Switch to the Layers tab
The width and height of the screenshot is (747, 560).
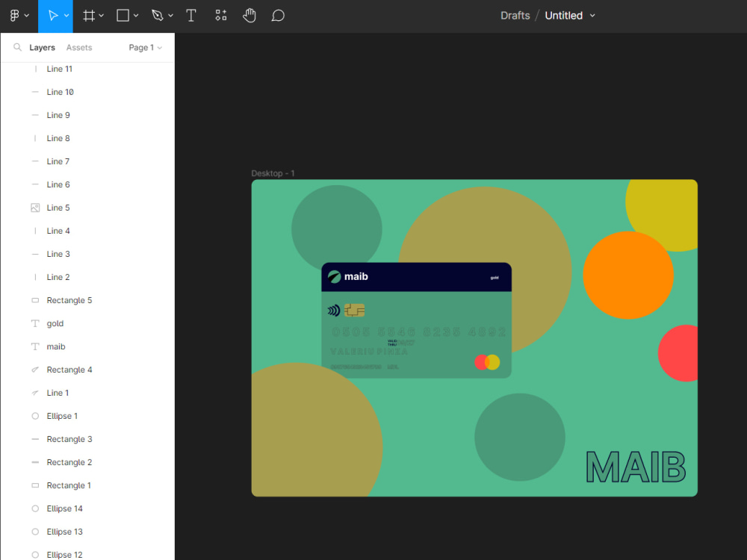pyautogui.click(x=42, y=47)
